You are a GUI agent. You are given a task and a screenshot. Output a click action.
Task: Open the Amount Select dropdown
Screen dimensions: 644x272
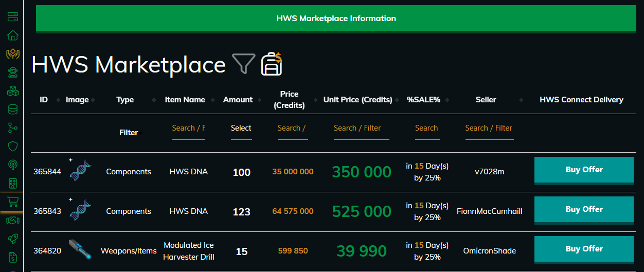click(x=241, y=128)
